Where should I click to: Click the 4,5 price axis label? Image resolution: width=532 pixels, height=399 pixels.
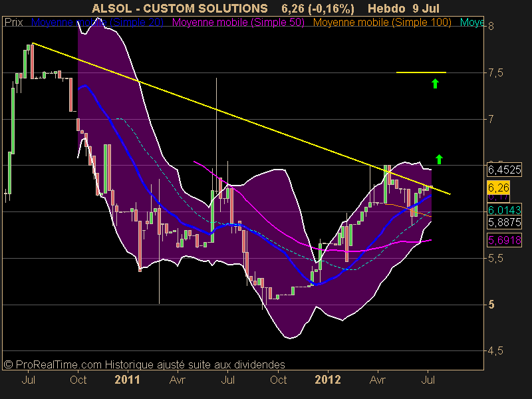495,351
